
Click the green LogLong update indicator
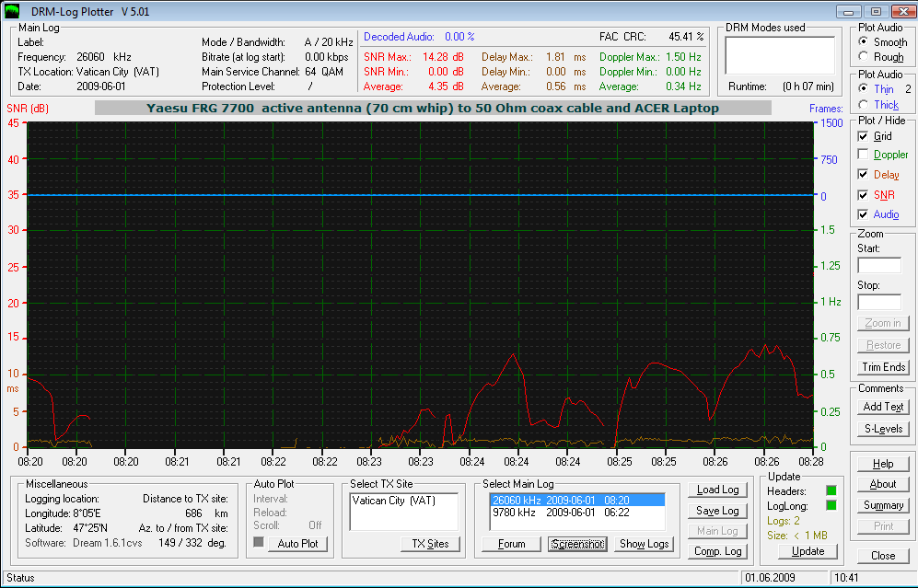pos(831,505)
